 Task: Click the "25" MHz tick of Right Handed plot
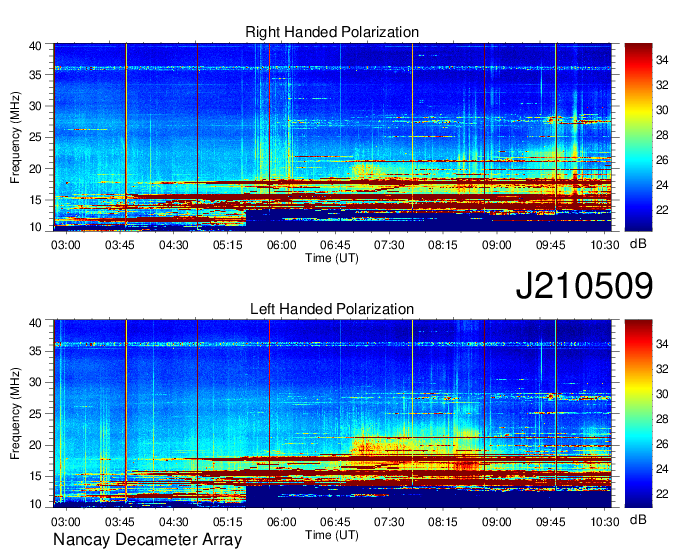pos(35,137)
